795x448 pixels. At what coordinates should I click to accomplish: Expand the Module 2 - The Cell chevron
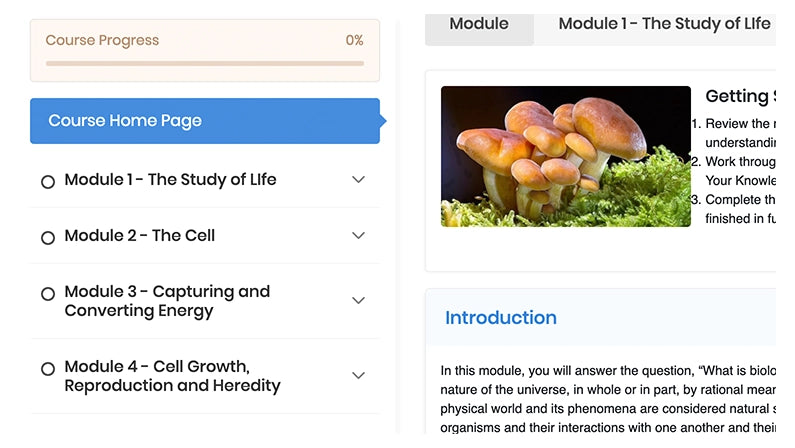click(359, 236)
